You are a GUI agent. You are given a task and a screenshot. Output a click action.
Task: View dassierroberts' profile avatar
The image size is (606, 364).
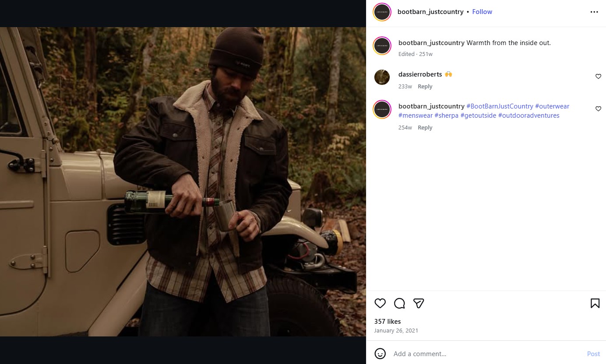[x=382, y=77]
